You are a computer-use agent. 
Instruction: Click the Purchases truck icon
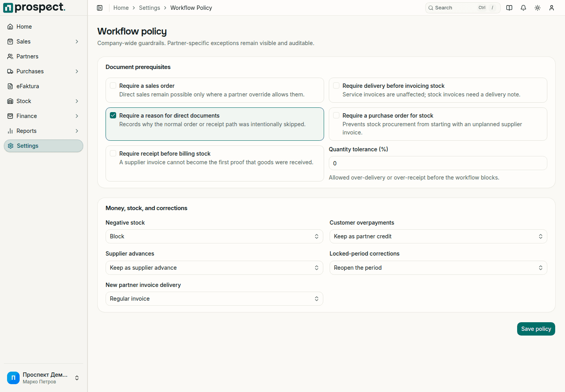point(10,71)
